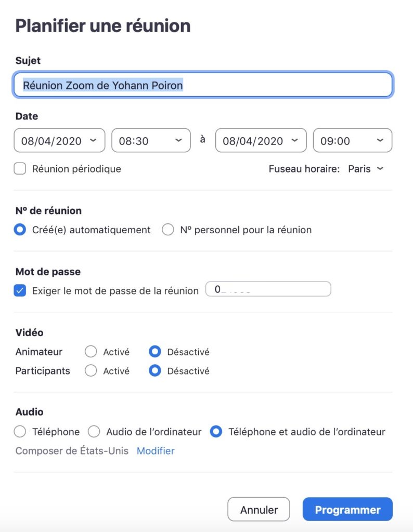Viewport: 413px width, 532px height.
Task: Disable participant video with Désactivé
Action: pyautogui.click(x=155, y=371)
